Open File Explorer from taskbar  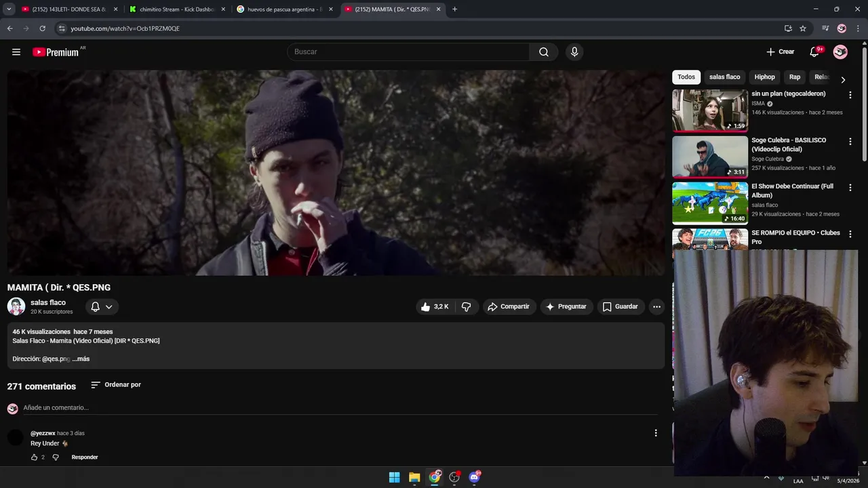point(414,477)
